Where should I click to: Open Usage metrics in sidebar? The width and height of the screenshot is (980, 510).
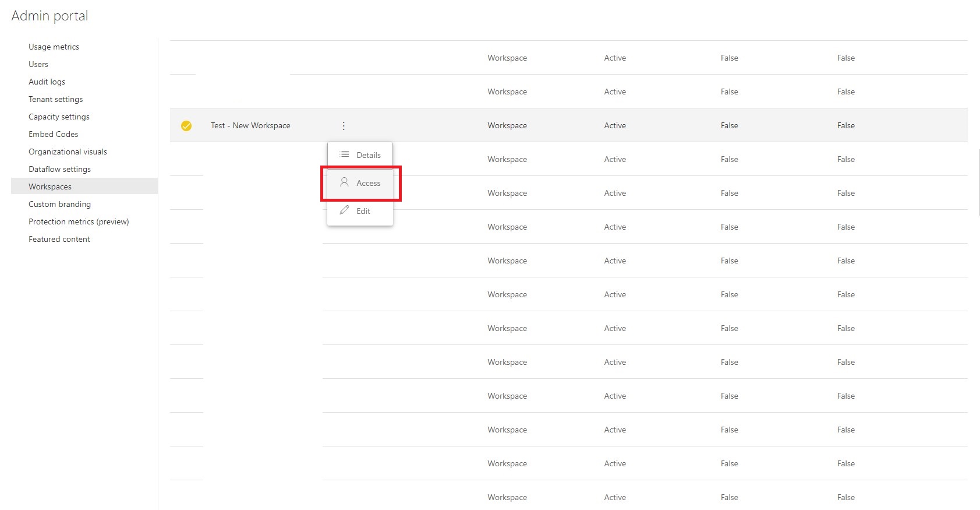coord(54,47)
